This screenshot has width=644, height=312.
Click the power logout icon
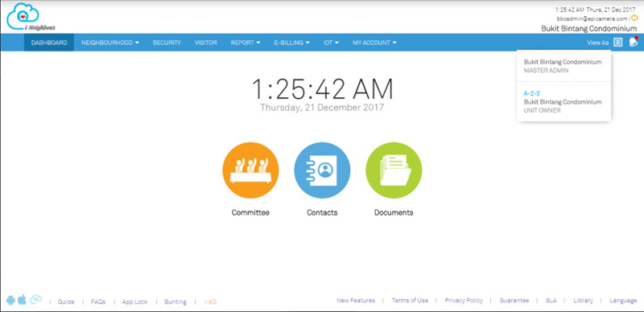click(634, 18)
